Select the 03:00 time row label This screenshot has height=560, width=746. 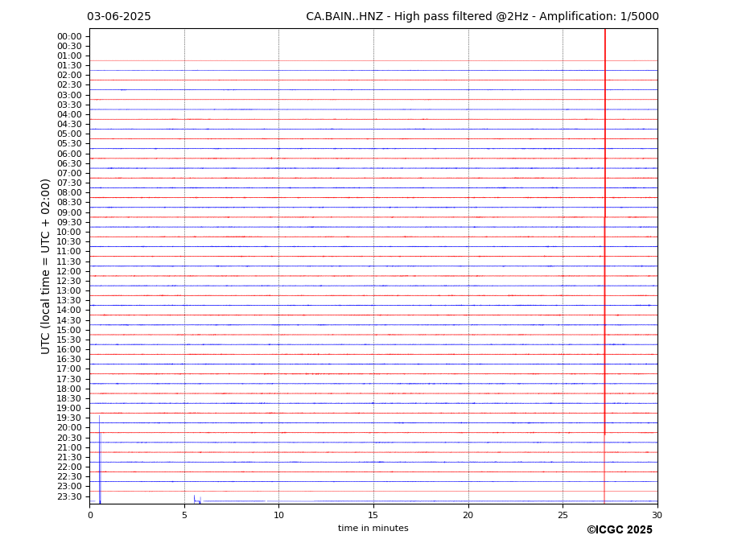[x=69, y=95]
